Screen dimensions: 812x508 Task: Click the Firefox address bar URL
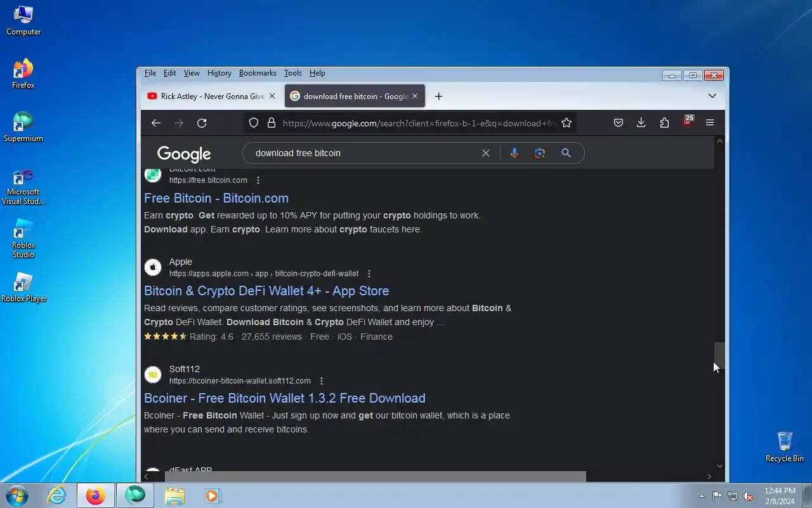click(x=419, y=123)
